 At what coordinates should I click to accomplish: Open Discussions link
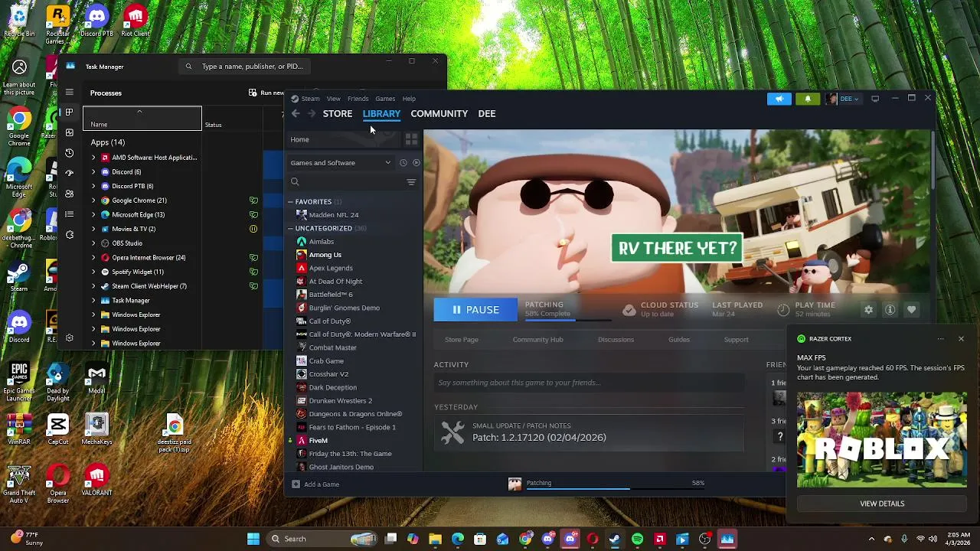click(616, 340)
